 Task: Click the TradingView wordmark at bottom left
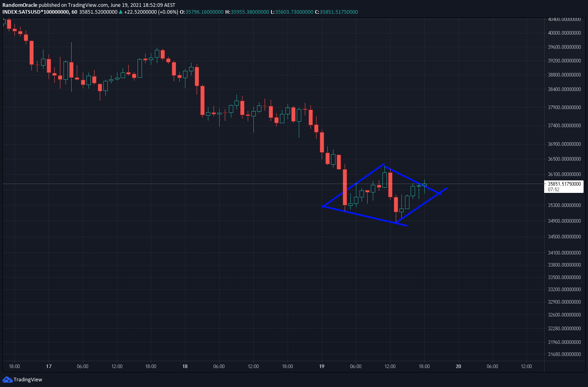pos(28,379)
